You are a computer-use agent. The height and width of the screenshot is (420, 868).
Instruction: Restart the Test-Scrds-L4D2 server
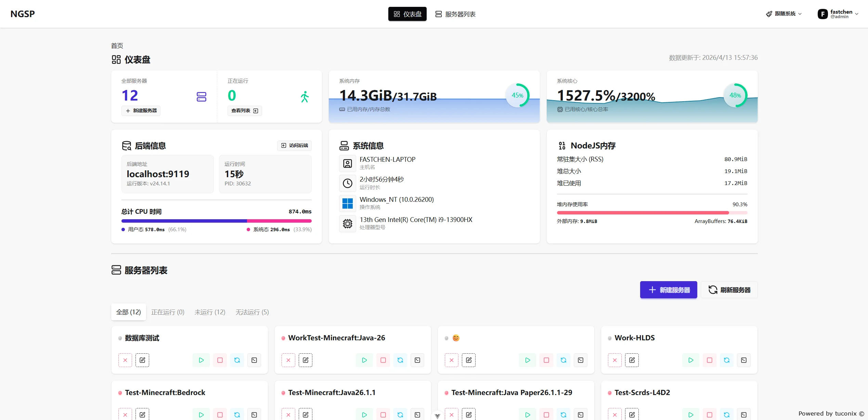726,415
